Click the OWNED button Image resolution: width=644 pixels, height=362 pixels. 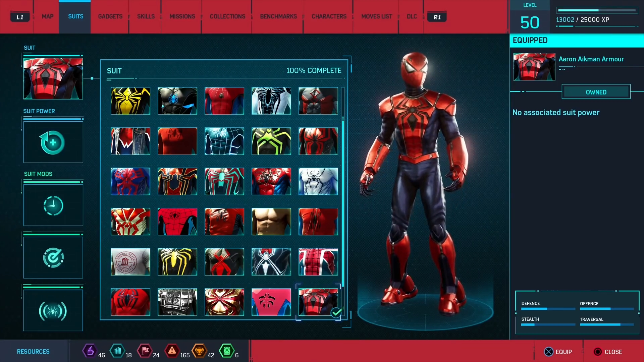[596, 92]
